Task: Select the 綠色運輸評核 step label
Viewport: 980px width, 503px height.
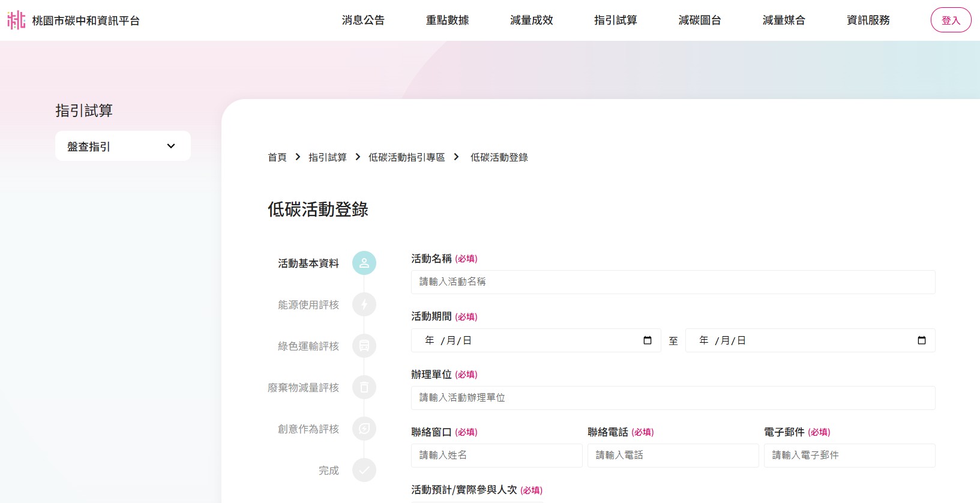Action: point(308,346)
